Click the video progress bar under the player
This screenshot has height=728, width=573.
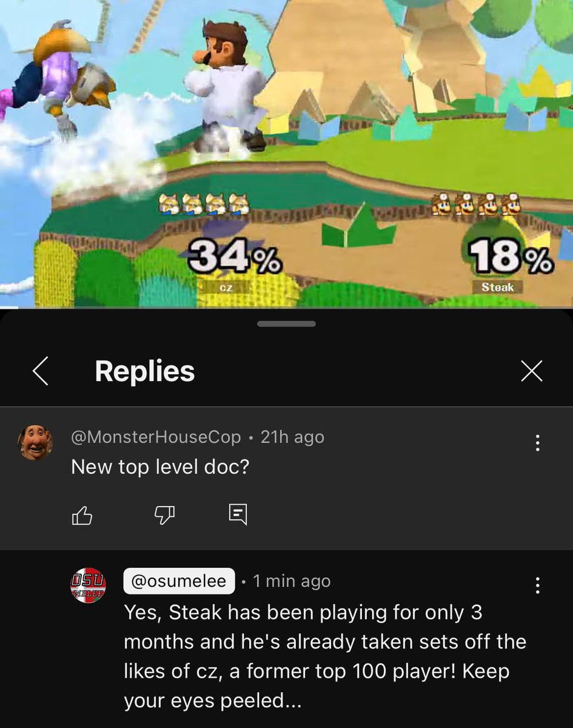[x=286, y=308]
